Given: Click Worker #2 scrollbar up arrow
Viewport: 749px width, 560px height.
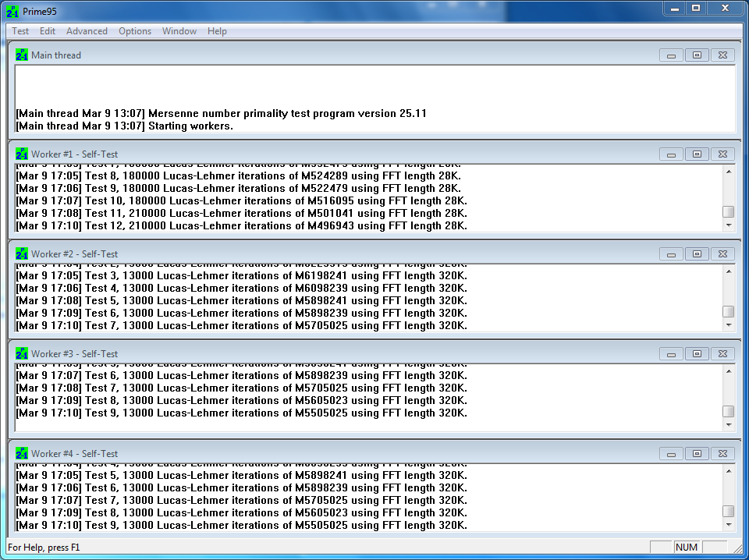Looking at the screenshot, I should pyautogui.click(x=729, y=271).
